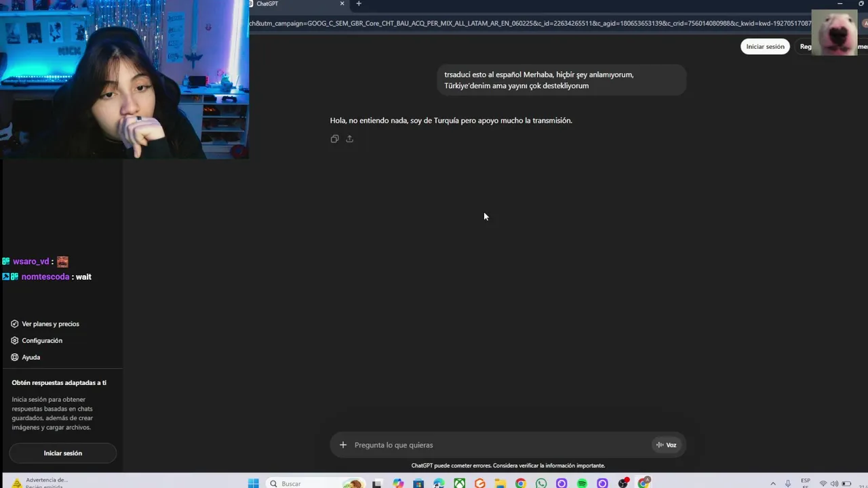The width and height of the screenshot is (868, 488).
Task: Launch Copilot from the taskbar
Action: tap(398, 483)
